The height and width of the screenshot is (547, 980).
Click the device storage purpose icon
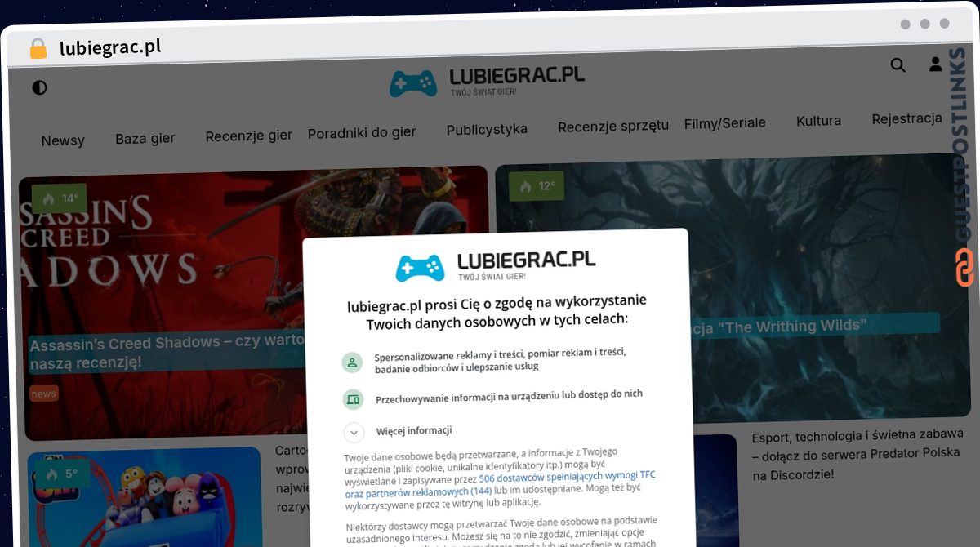coord(353,400)
